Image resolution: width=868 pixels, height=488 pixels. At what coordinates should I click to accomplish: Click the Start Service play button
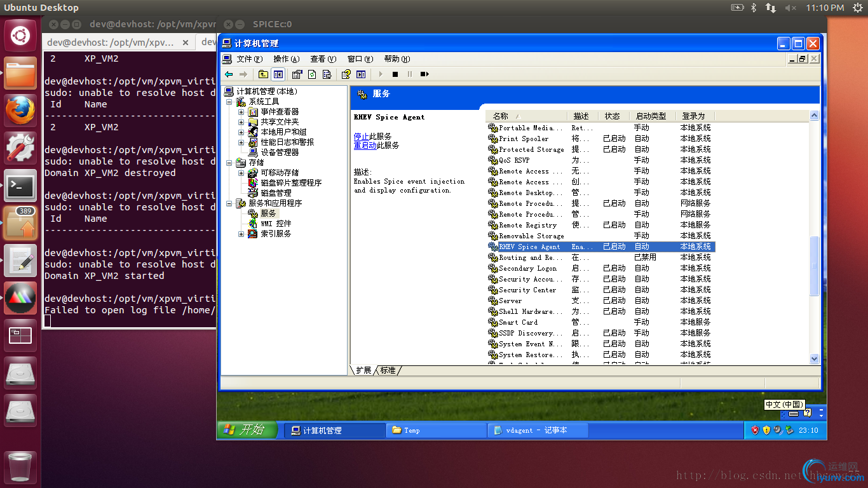coord(381,74)
